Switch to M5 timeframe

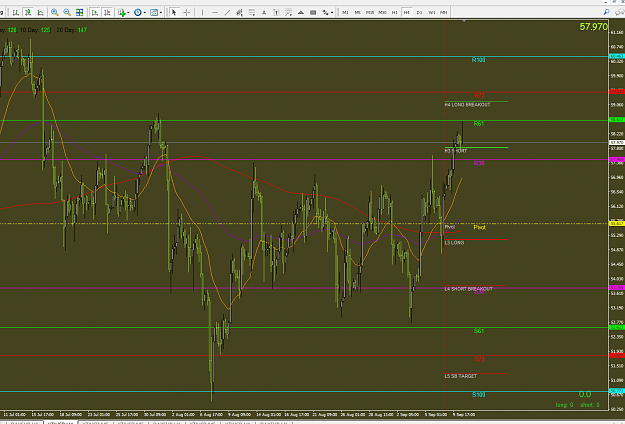pos(358,12)
